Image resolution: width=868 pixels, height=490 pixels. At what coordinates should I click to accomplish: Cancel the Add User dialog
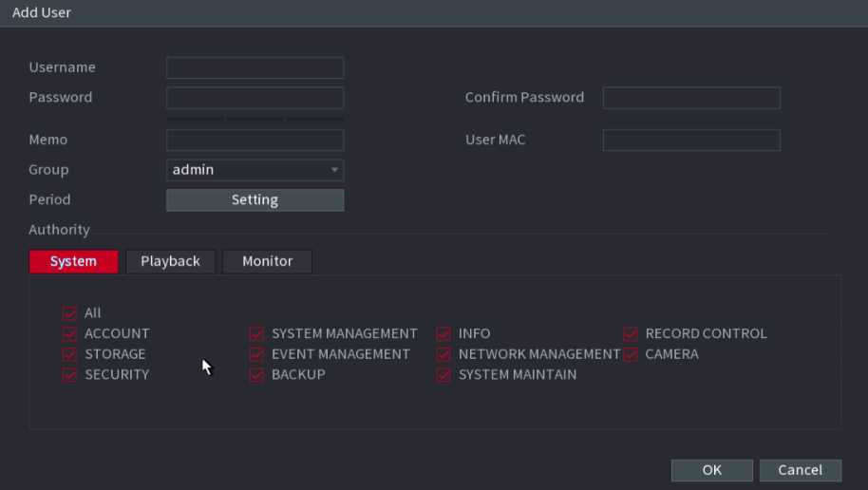pos(800,470)
